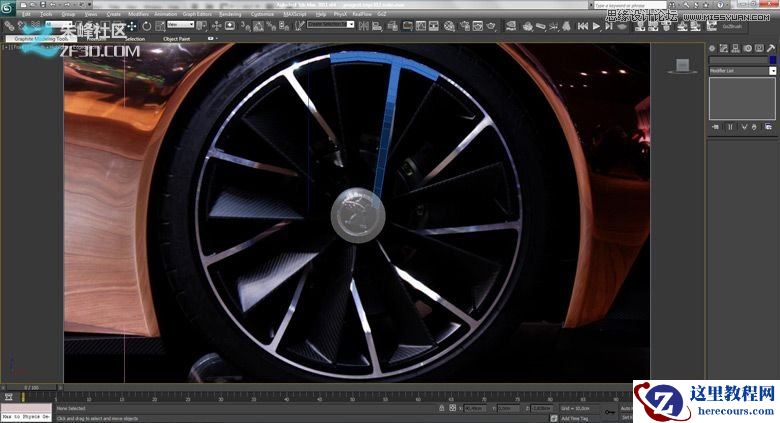780x423 pixels.
Task: Click the blue object color swatch
Action: coord(772,60)
